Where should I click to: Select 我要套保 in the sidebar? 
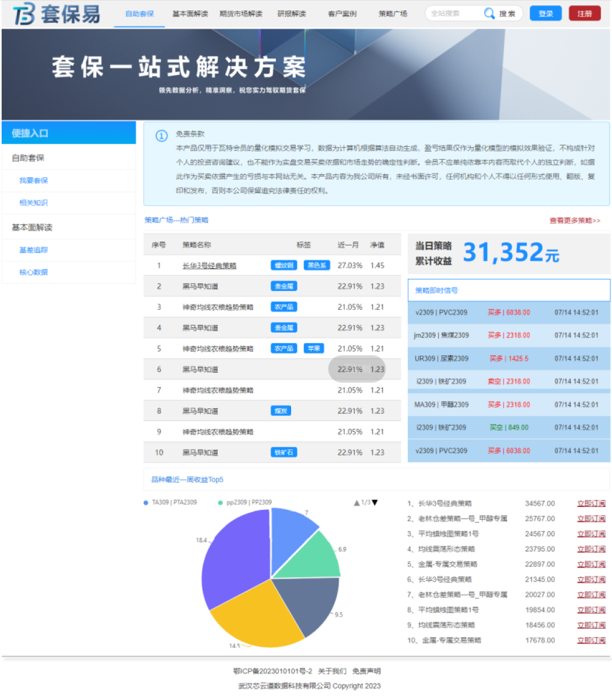33,181
